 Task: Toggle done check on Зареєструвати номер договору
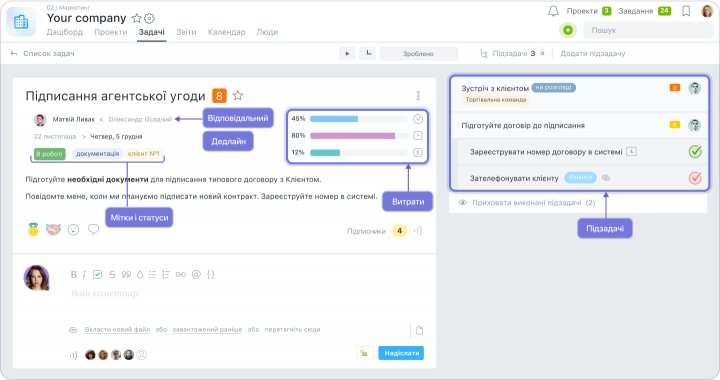tap(695, 151)
